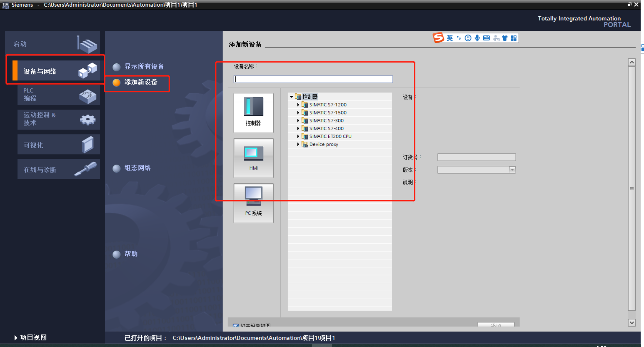Click the scrollbar up arrow
Image resolution: width=644 pixels, height=347 pixels.
point(632,62)
